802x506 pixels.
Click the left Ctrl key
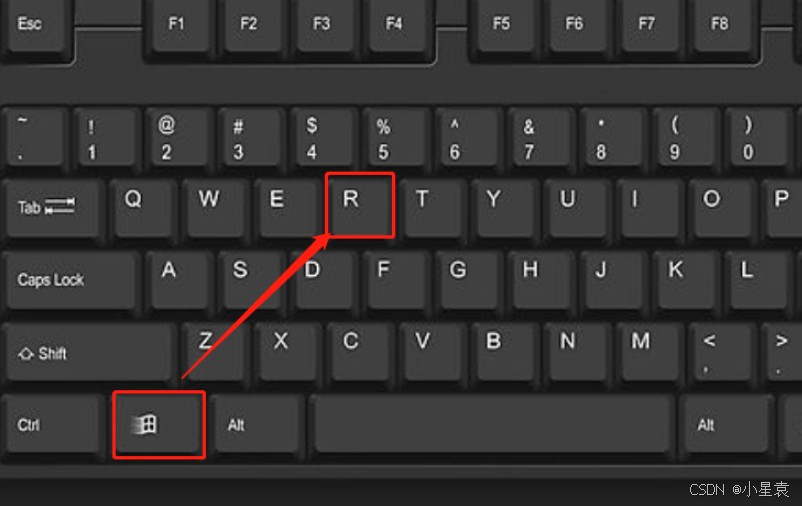pos(53,425)
